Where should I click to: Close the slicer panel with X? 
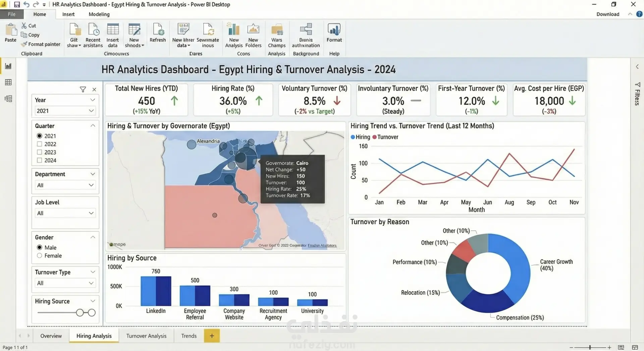click(94, 90)
